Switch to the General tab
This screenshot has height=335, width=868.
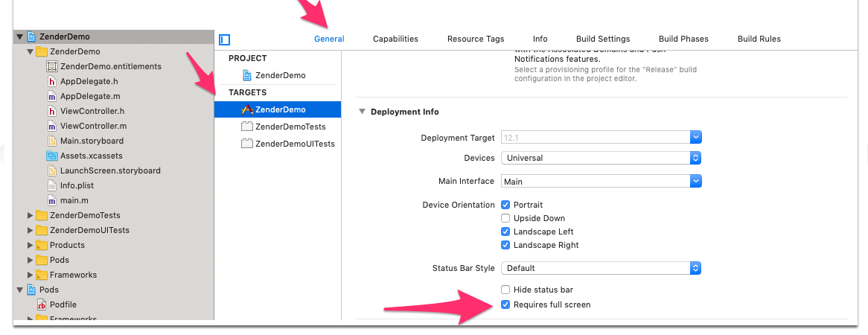point(329,39)
